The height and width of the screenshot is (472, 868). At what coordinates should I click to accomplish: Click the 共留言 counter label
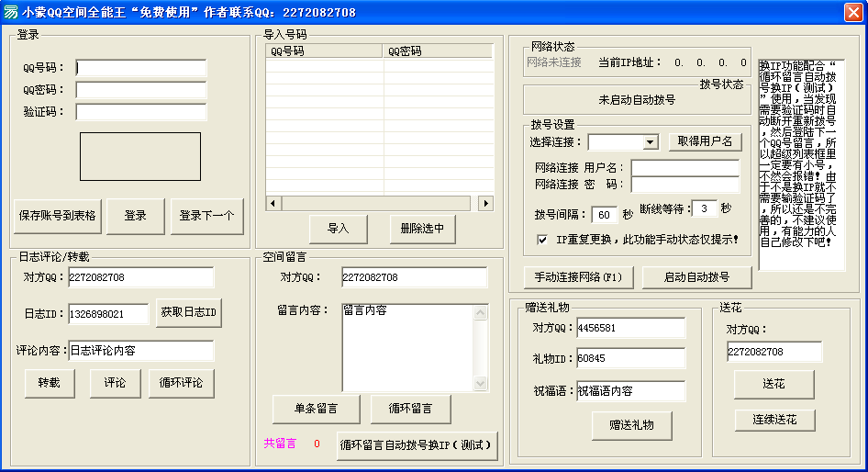click(x=280, y=444)
